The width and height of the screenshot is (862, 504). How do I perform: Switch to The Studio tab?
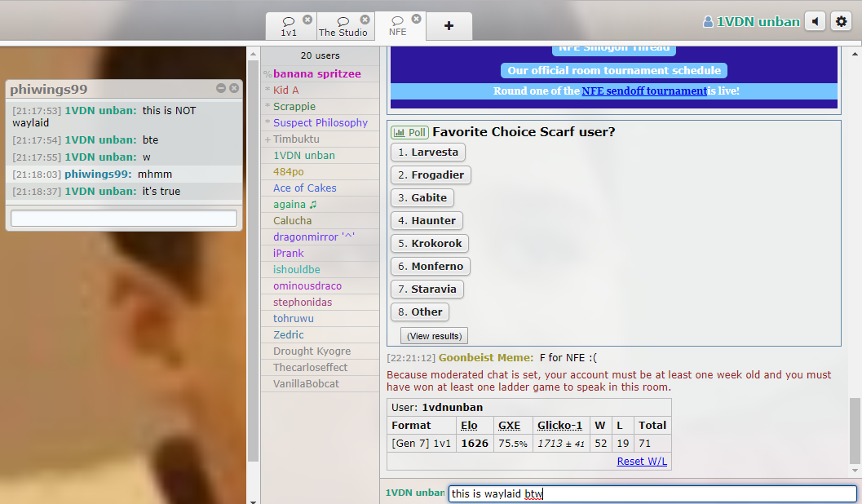[343, 27]
